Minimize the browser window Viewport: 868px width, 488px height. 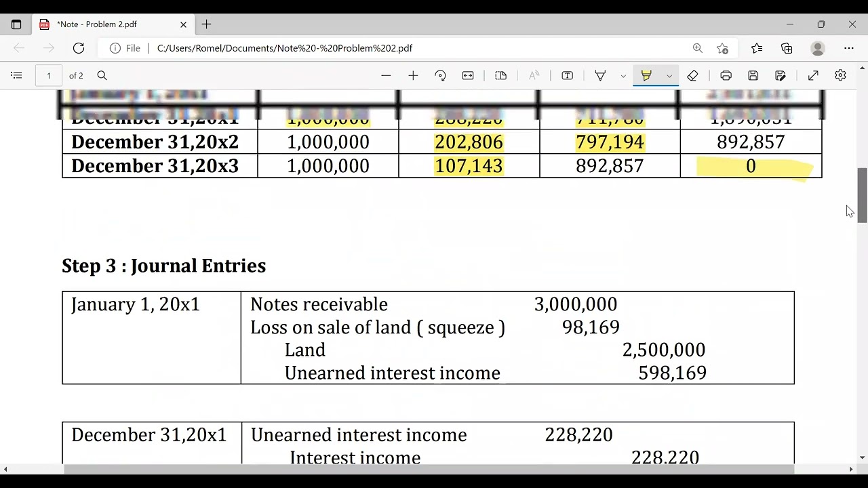[x=789, y=24]
